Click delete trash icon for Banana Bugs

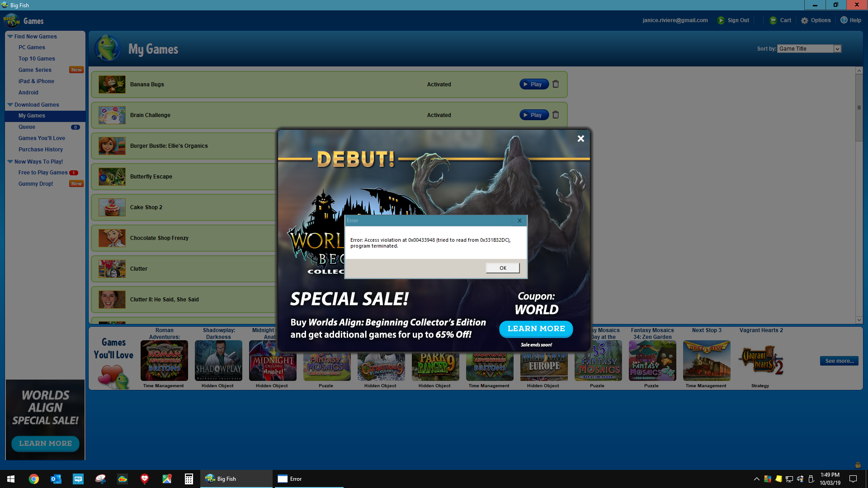555,84
